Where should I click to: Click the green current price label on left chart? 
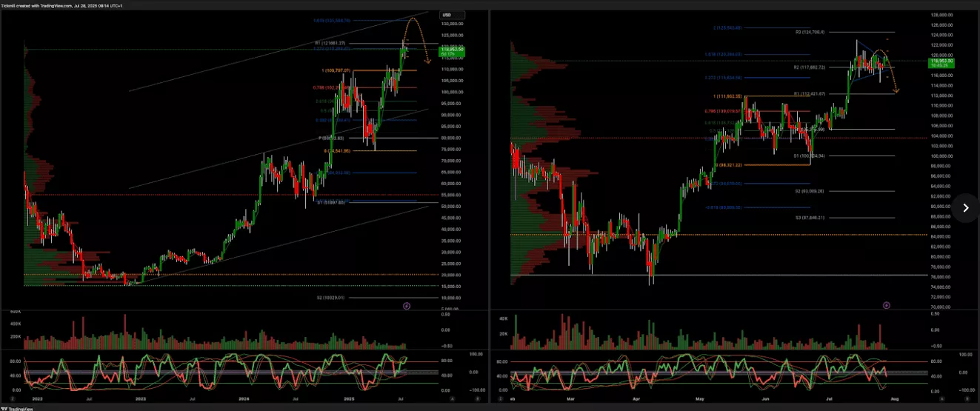[451, 50]
